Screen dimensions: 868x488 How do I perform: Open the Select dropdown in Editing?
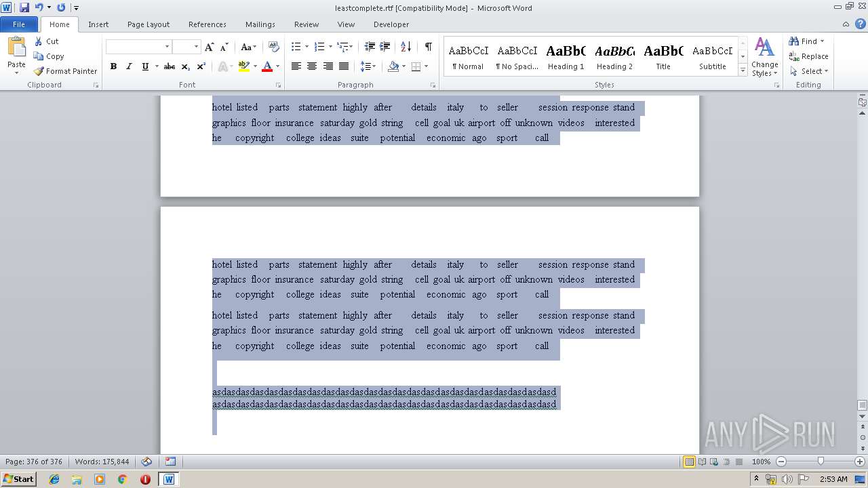(809, 71)
